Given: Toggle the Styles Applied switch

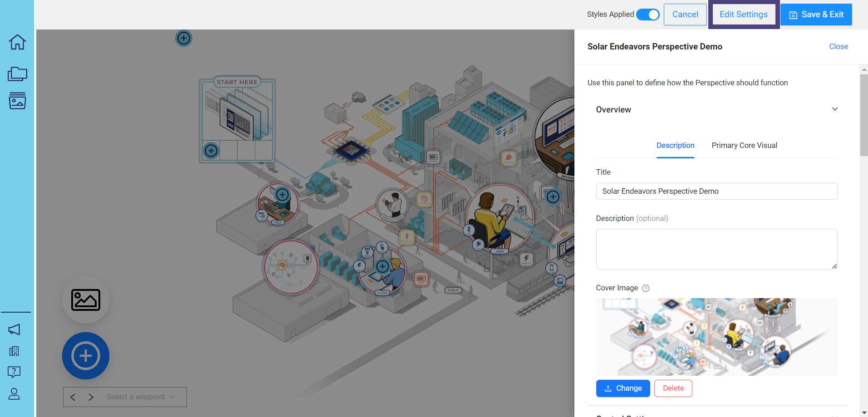Looking at the screenshot, I should click(x=647, y=15).
